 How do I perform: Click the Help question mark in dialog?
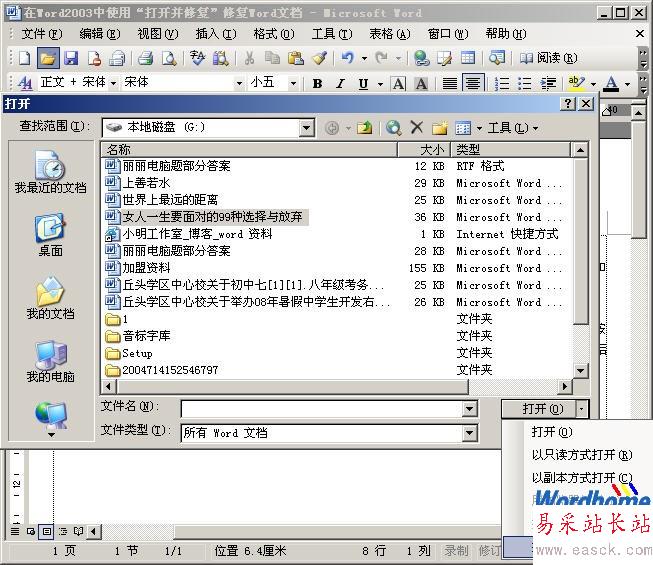coord(568,103)
